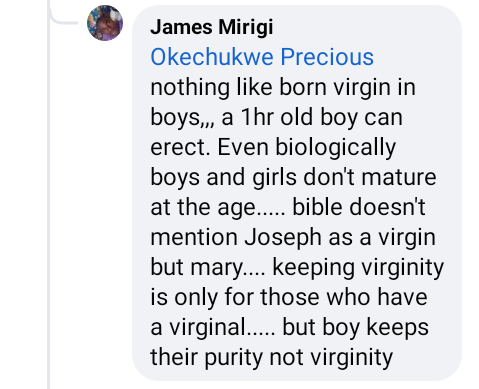The height and width of the screenshot is (389, 479).
Task: Click the final line 'their purity not virginity'
Action: tap(272, 357)
